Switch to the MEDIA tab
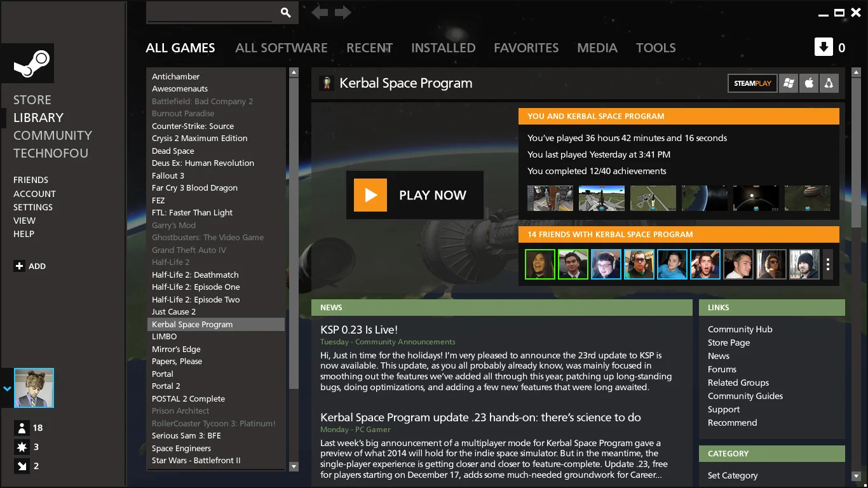This screenshot has height=488, width=868. [597, 48]
